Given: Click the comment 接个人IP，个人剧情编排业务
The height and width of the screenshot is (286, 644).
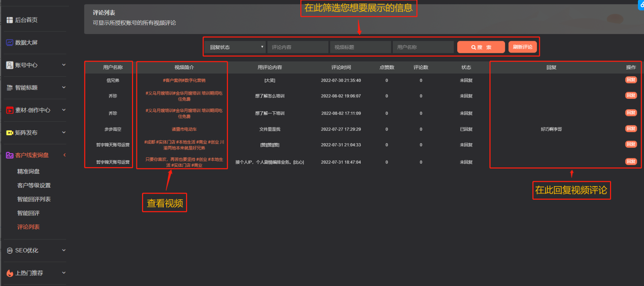Looking at the screenshot, I should pos(269,162).
